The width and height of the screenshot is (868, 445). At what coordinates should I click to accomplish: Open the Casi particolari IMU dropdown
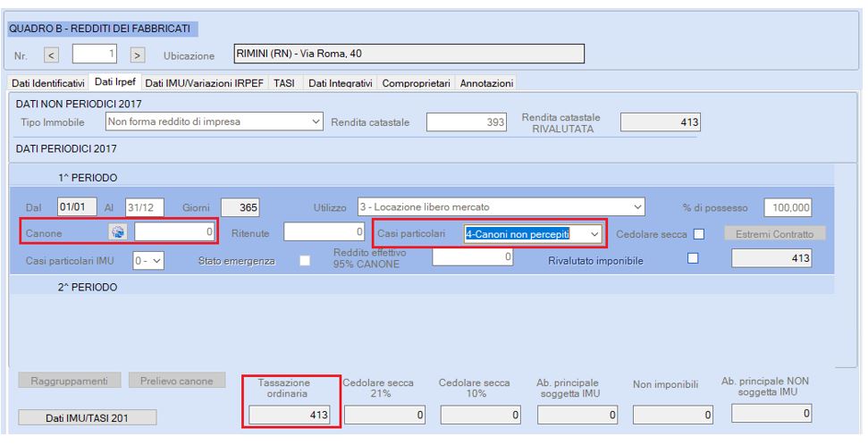pos(148,260)
